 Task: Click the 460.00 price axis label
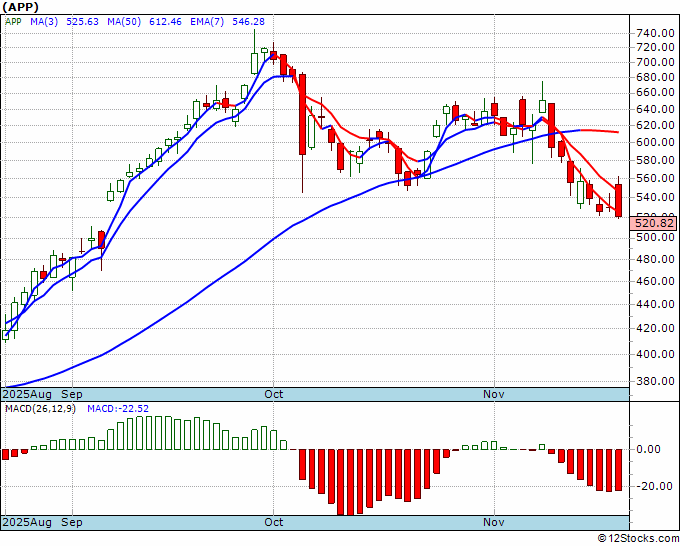pos(655,281)
